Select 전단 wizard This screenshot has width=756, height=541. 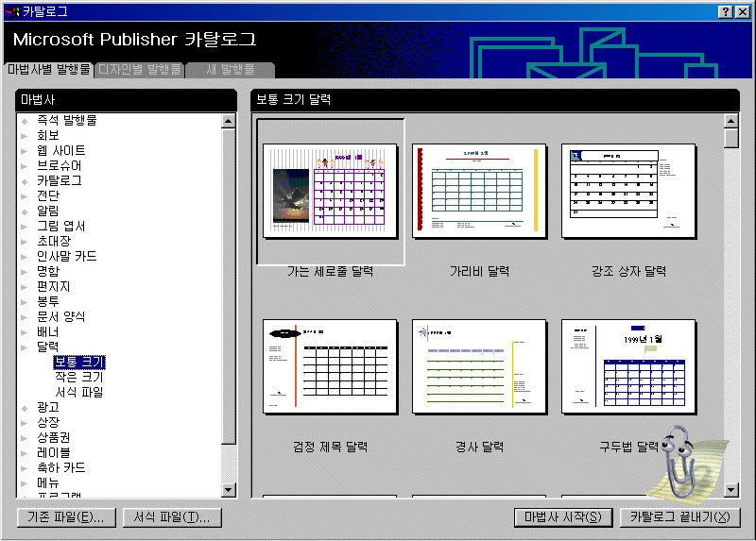pos(48,195)
